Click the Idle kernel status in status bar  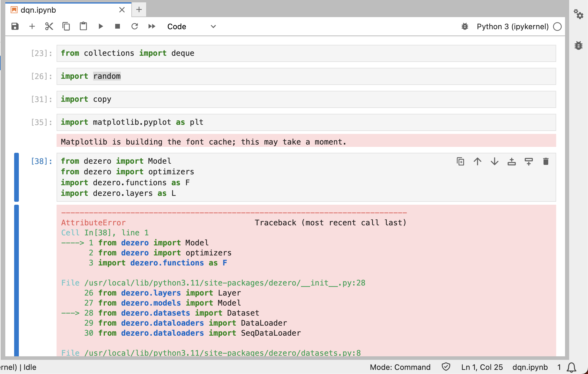tap(30, 367)
